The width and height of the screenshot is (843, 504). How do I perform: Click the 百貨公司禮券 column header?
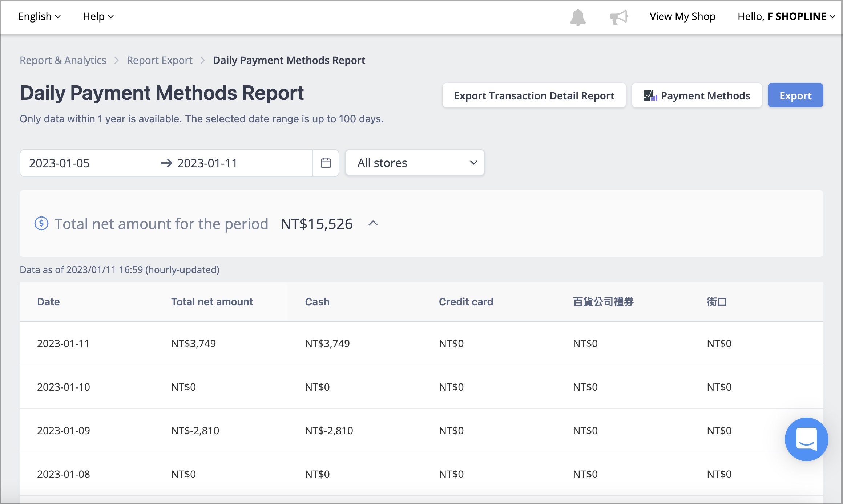click(x=603, y=302)
